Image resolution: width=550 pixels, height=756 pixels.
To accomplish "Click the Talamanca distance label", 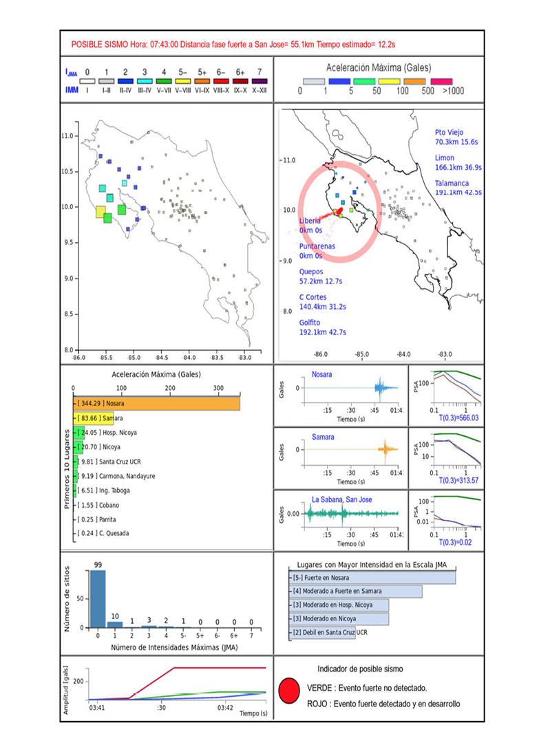I will [458, 188].
